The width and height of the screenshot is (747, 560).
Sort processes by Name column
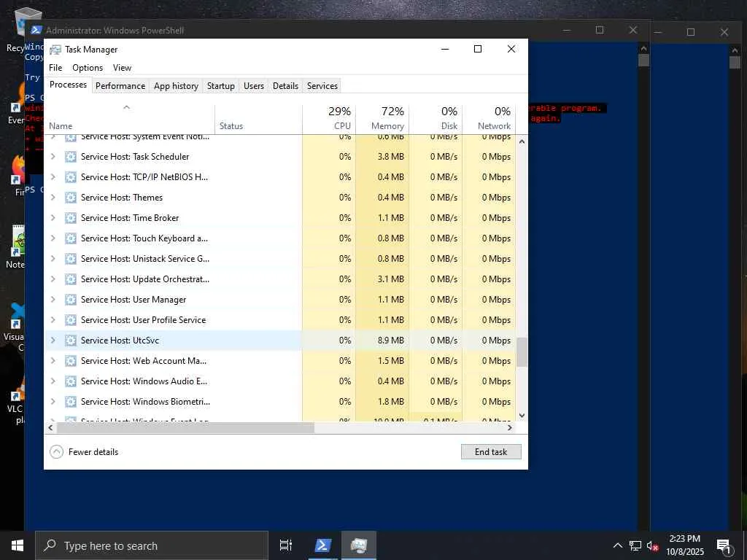130,119
